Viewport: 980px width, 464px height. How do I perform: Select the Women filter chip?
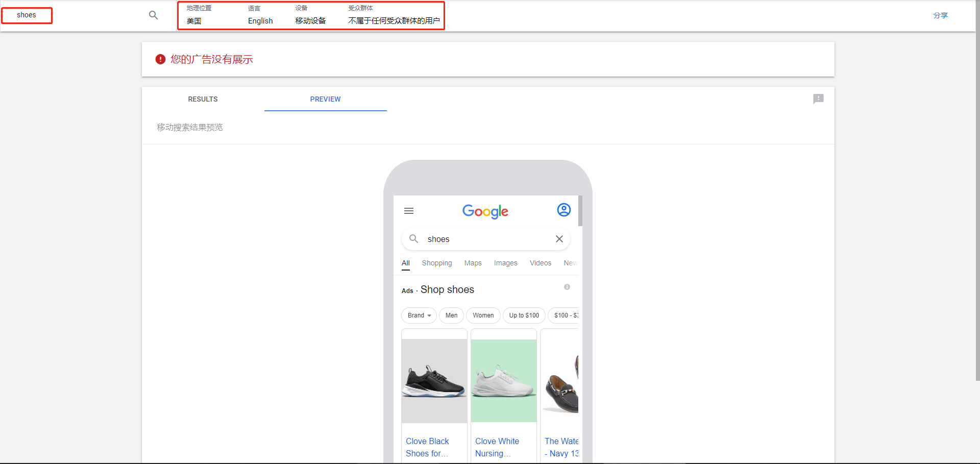point(483,315)
